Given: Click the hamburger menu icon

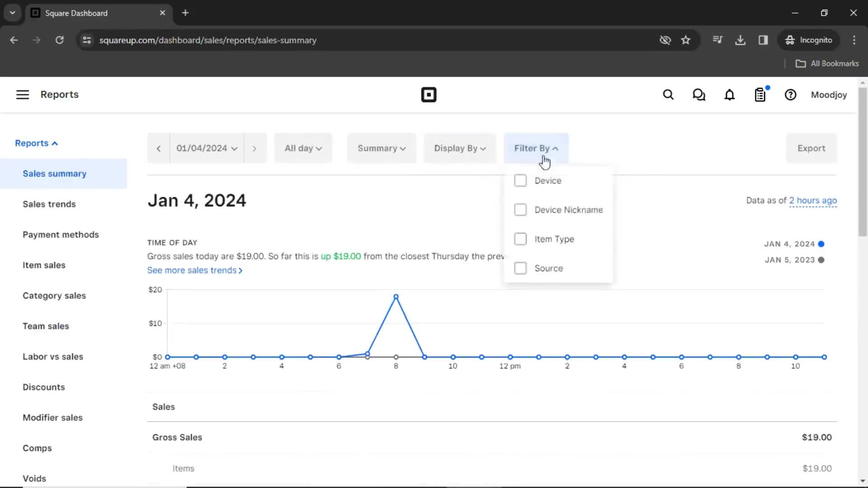Looking at the screenshot, I should (x=22, y=95).
